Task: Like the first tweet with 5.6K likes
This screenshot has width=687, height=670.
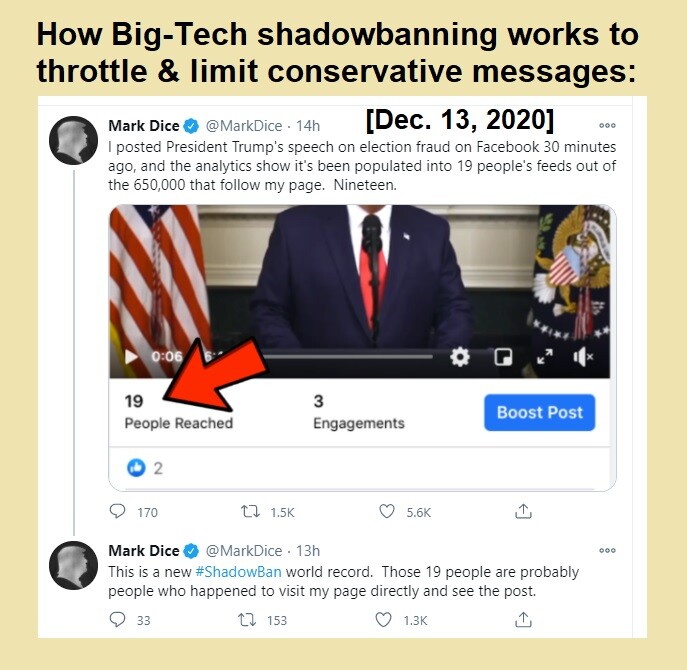Action: pyautogui.click(x=386, y=511)
